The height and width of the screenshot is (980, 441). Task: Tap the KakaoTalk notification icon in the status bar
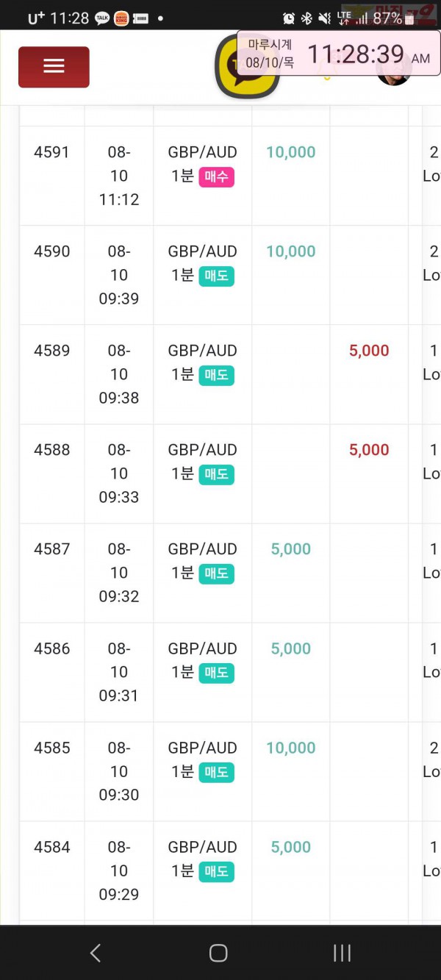click(102, 18)
